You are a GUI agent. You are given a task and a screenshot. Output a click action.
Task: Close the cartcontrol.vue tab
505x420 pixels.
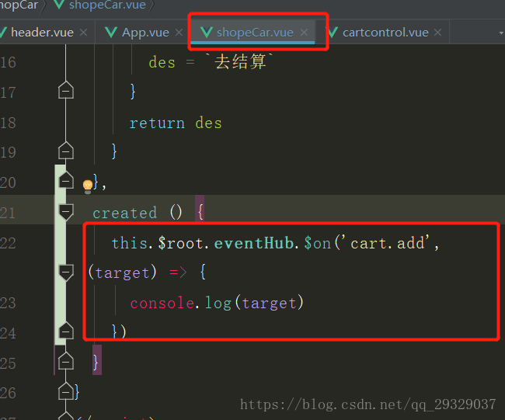[x=437, y=32]
